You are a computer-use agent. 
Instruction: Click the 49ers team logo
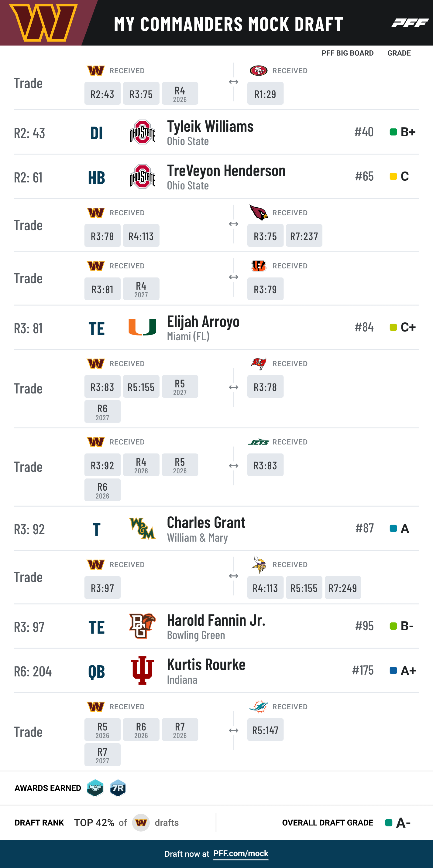[258, 71]
